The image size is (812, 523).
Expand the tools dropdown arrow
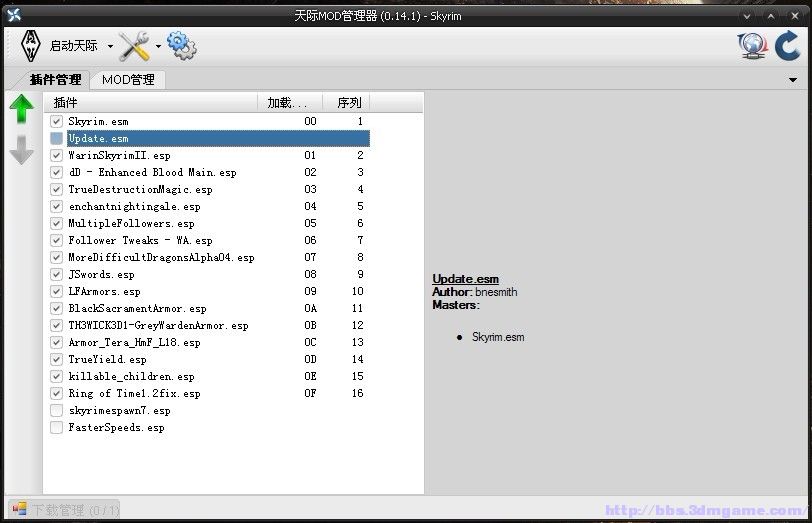point(158,47)
